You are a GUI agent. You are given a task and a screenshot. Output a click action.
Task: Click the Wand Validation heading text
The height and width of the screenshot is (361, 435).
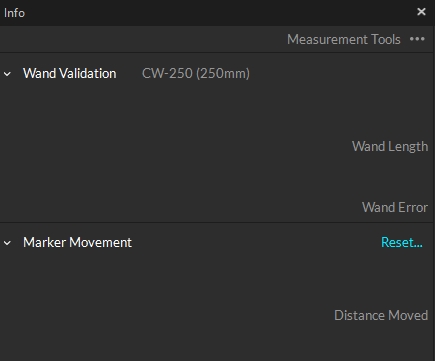70,73
